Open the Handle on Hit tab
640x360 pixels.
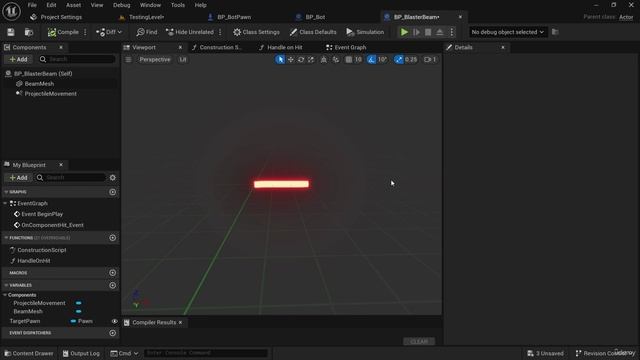[284, 47]
